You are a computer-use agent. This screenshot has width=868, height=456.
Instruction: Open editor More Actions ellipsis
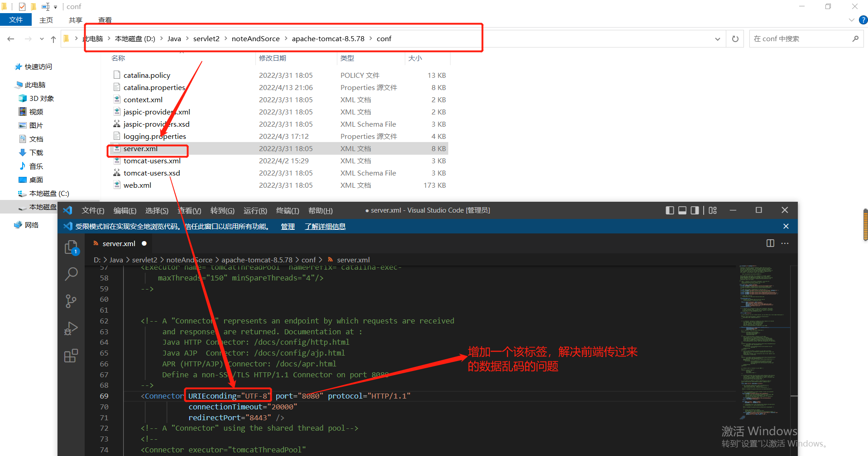point(785,243)
